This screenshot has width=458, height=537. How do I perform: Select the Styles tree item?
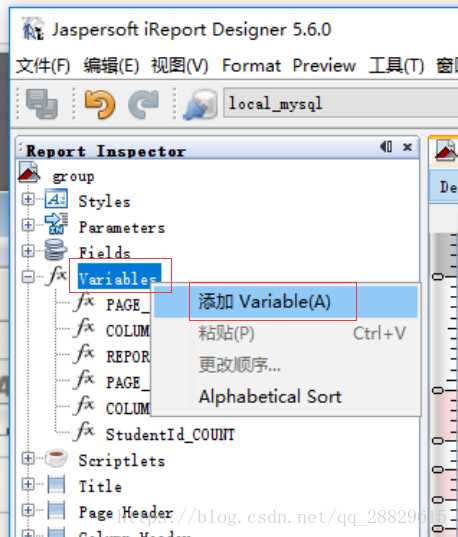pos(104,201)
